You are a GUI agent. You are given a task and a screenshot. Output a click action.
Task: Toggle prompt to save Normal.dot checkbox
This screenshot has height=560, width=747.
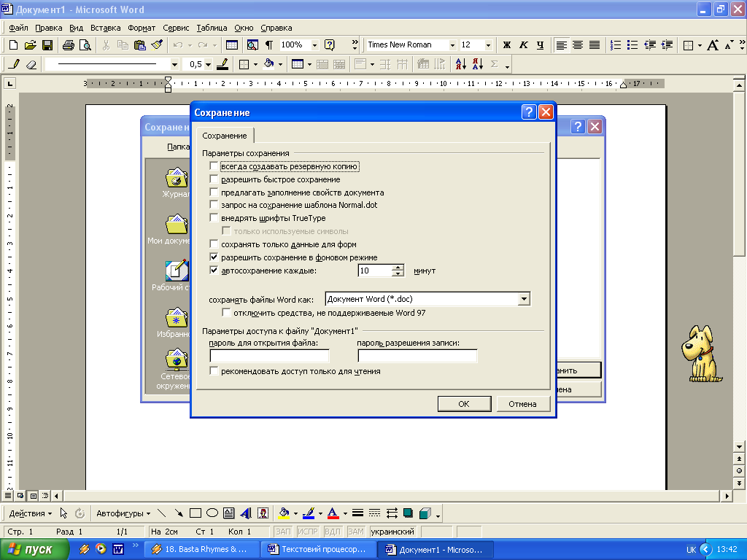coord(214,205)
